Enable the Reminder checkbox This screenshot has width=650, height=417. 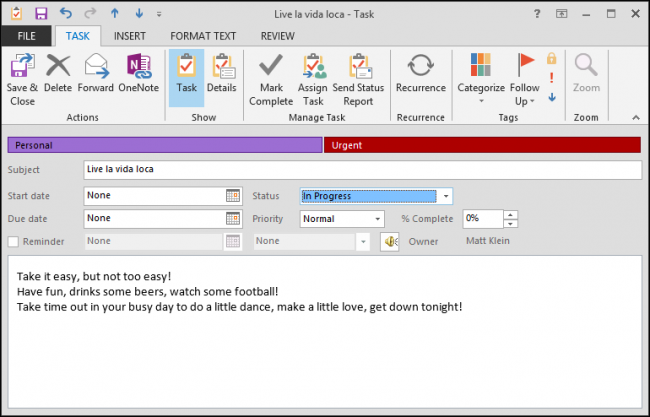coord(13,242)
